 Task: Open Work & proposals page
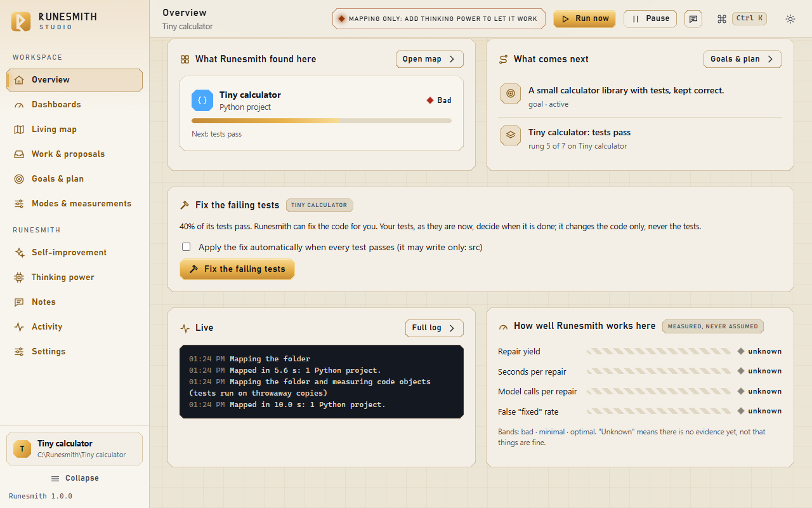click(x=74, y=154)
